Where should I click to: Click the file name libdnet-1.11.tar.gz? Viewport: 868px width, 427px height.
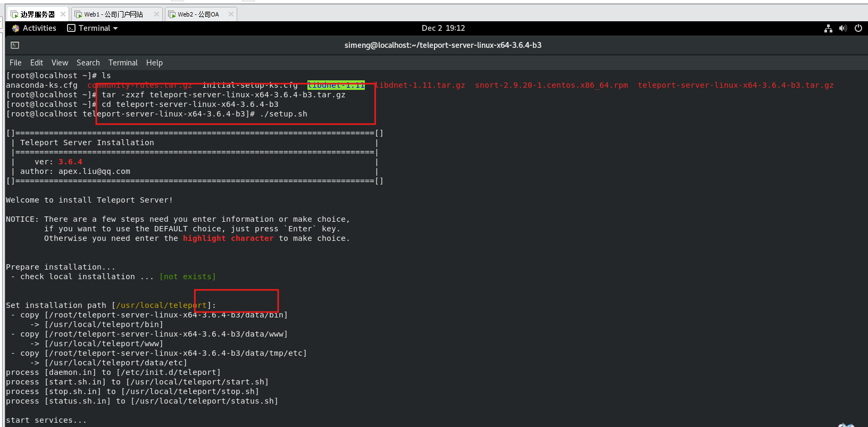420,85
